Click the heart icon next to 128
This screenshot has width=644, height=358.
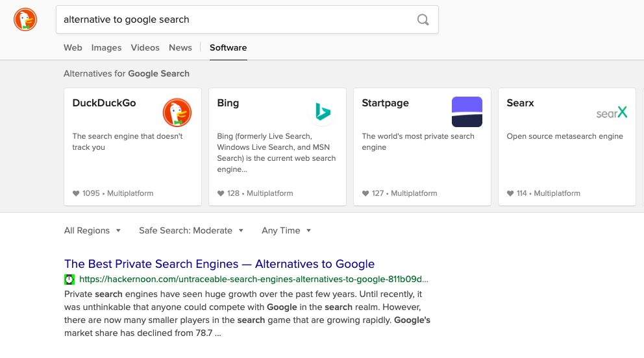tap(221, 193)
